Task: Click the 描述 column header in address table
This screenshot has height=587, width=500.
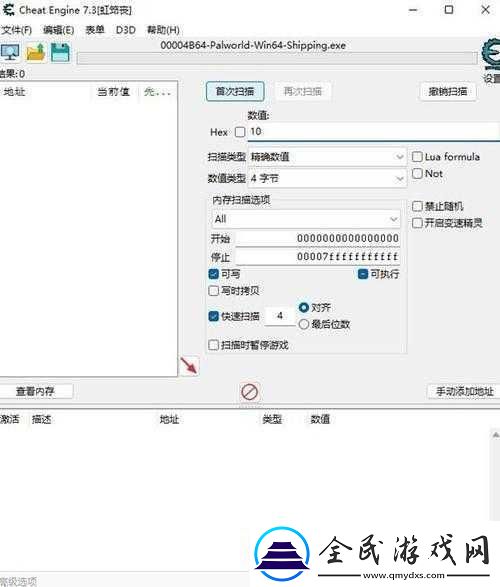Action: click(x=42, y=419)
